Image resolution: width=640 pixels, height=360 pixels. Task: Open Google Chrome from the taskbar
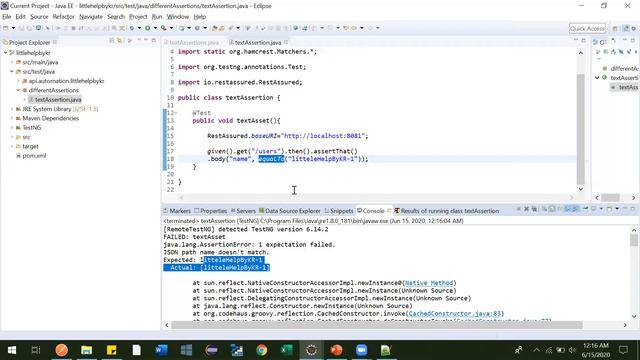(262, 350)
